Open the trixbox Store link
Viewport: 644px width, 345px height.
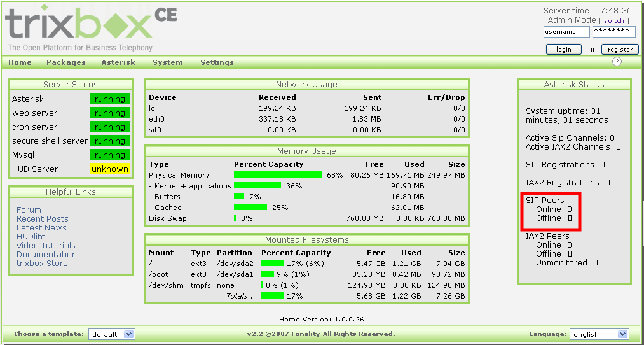(42, 263)
